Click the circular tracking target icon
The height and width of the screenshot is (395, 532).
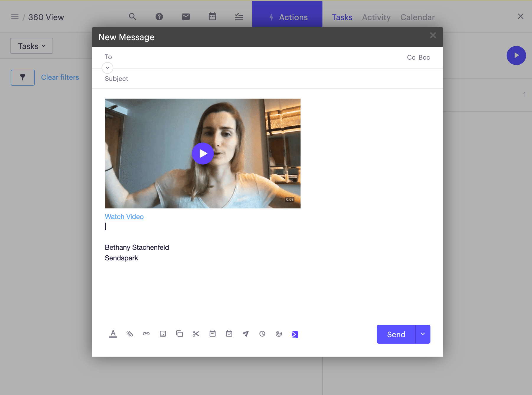pos(279,334)
